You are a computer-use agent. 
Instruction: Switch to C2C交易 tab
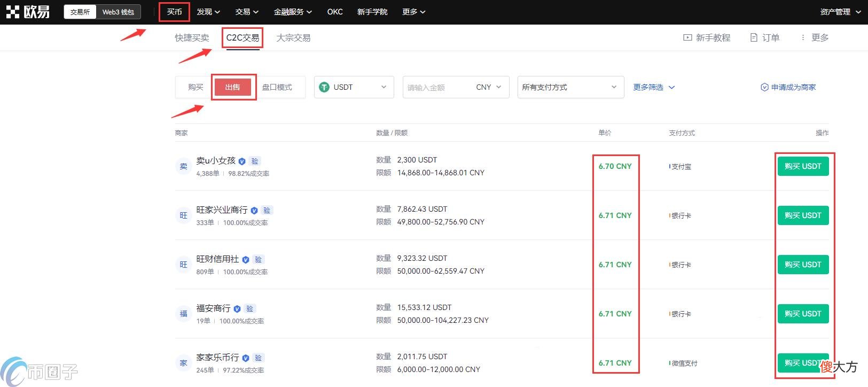click(x=243, y=38)
